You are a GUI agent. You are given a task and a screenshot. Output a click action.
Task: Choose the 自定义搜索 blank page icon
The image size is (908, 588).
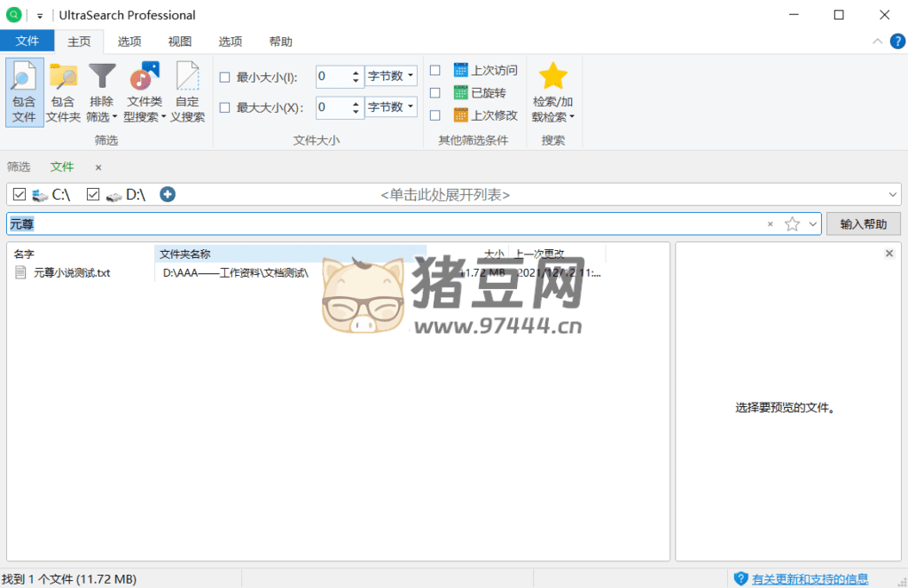pos(188,76)
